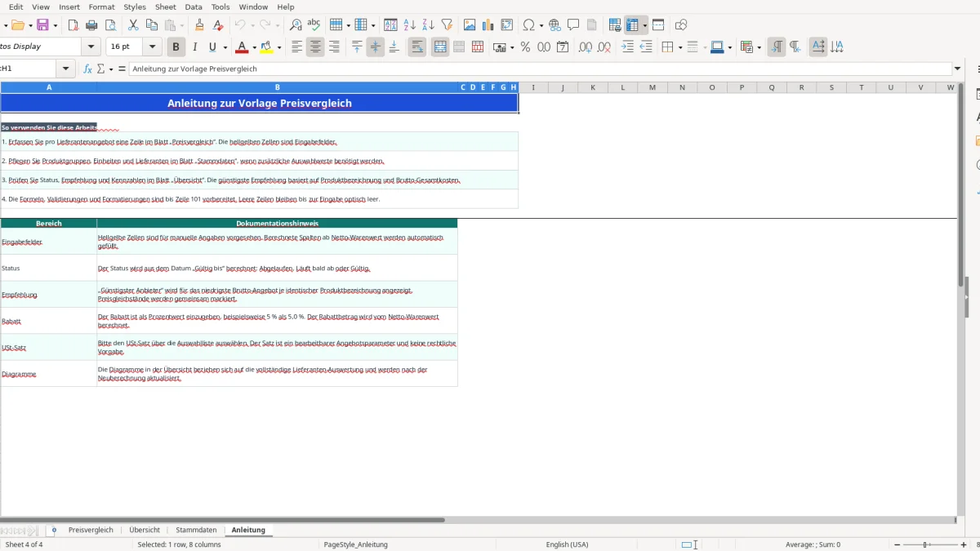This screenshot has width=980, height=551.
Task: Open the font name dropdown
Action: click(91, 47)
